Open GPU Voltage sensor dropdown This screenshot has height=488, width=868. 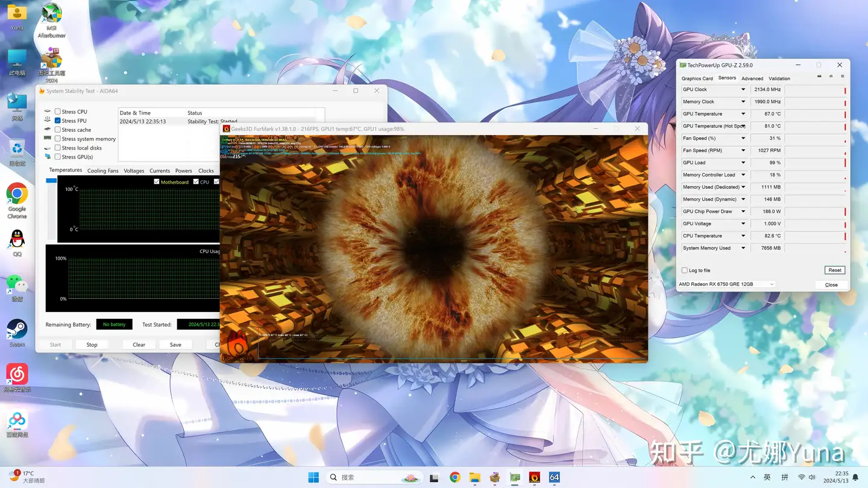(x=743, y=224)
